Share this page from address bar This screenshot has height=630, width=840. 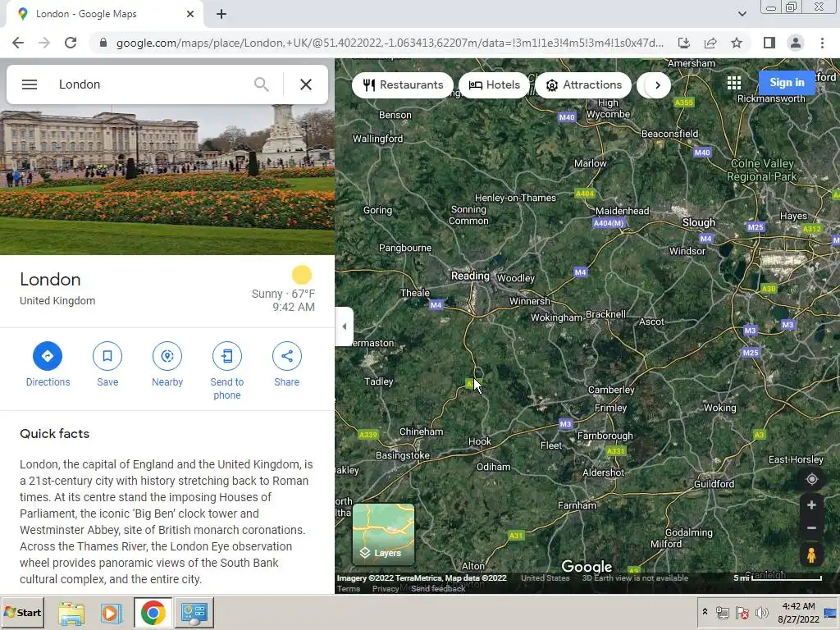point(710,43)
